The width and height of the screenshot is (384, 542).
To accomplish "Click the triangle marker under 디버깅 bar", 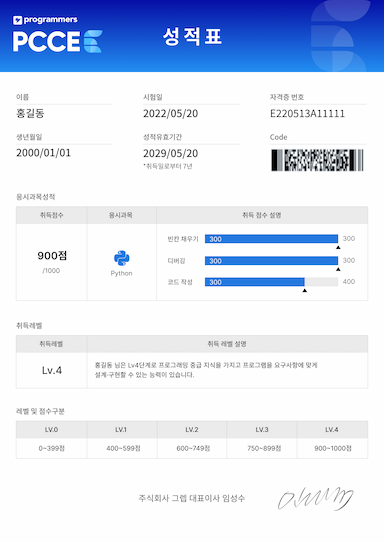I will click(x=338, y=269).
